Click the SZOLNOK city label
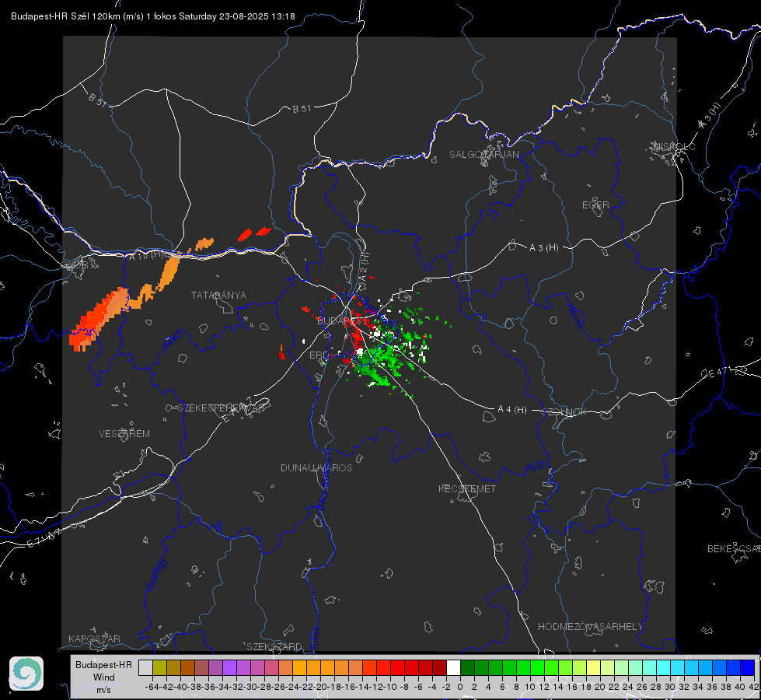The height and width of the screenshot is (700, 761). click(x=565, y=412)
